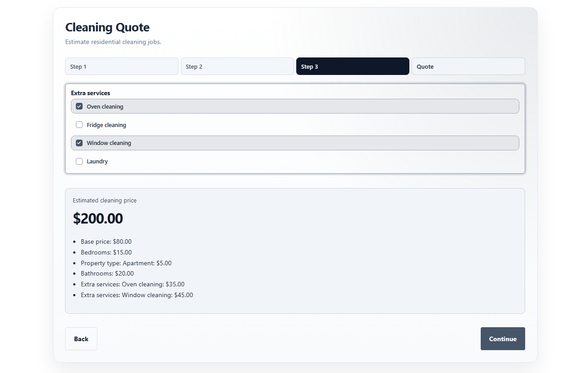Click the Base price $80.00 line
Image resolution: width=588 pixels, height=373 pixels.
[x=106, y=241]
